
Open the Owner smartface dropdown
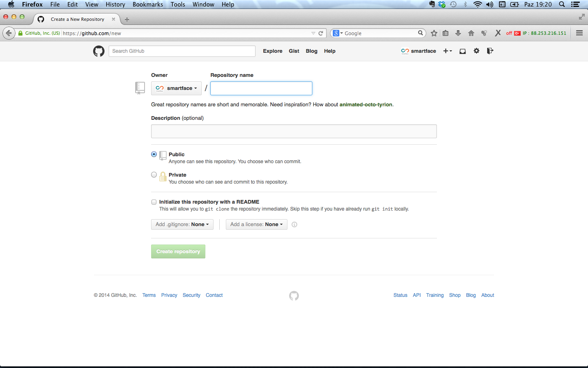(x=176, y=88)
